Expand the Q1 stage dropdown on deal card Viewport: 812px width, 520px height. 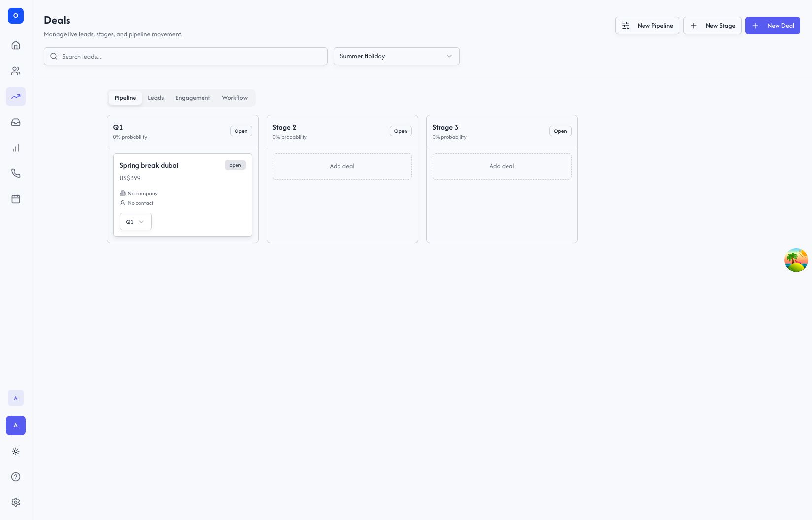click(135, 222)
